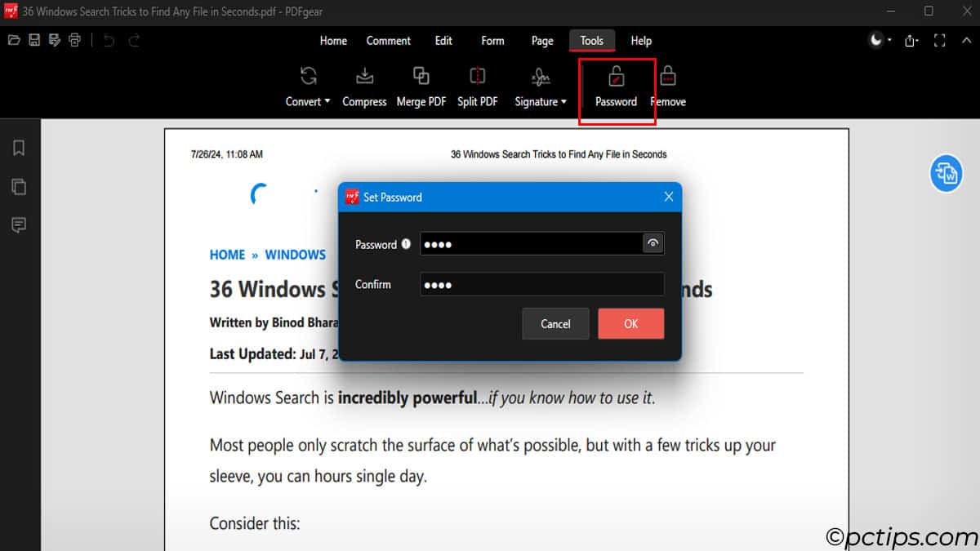This screenshot has height=551, width=980.
Task: Click the info icon beside Password label
Action: pyautogui.click(x=406, y=244)
